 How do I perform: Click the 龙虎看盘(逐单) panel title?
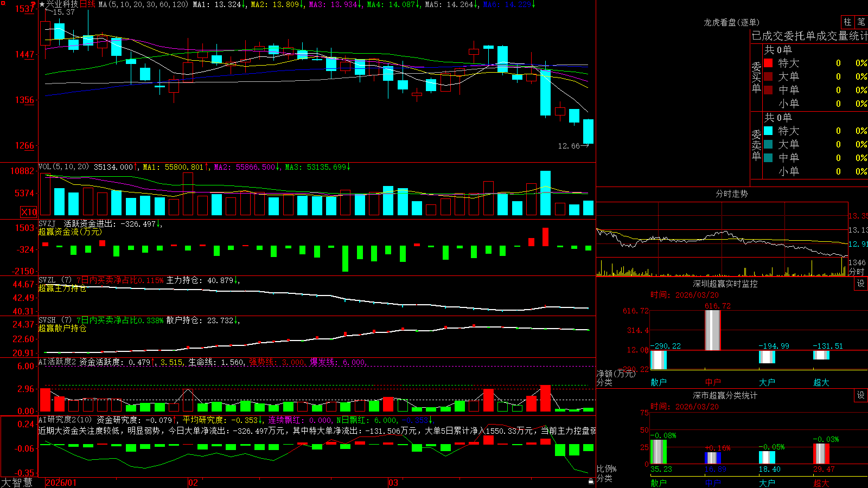pyautogui.click(x=731, y=22)
